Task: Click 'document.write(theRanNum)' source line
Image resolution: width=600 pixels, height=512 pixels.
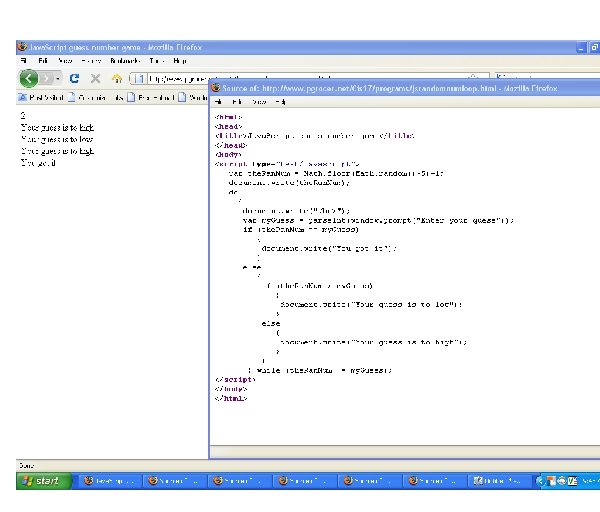Action: pyautogui.click(x=289, y=183)
